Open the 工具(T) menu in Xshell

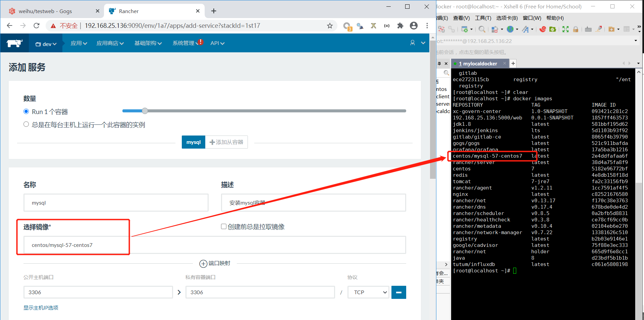point(483,18)
